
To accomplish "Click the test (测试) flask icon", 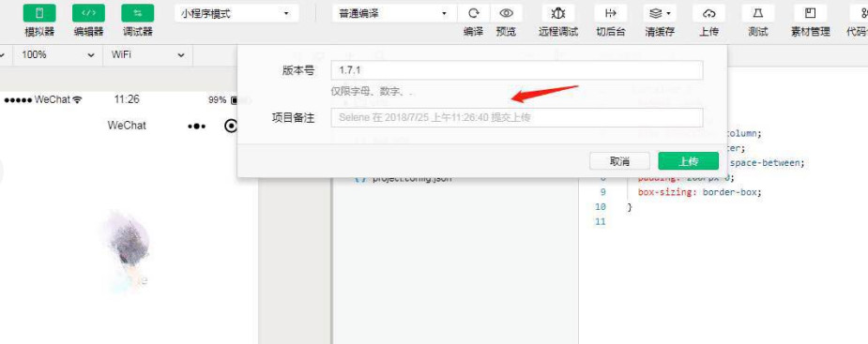I will click(758, 13).
